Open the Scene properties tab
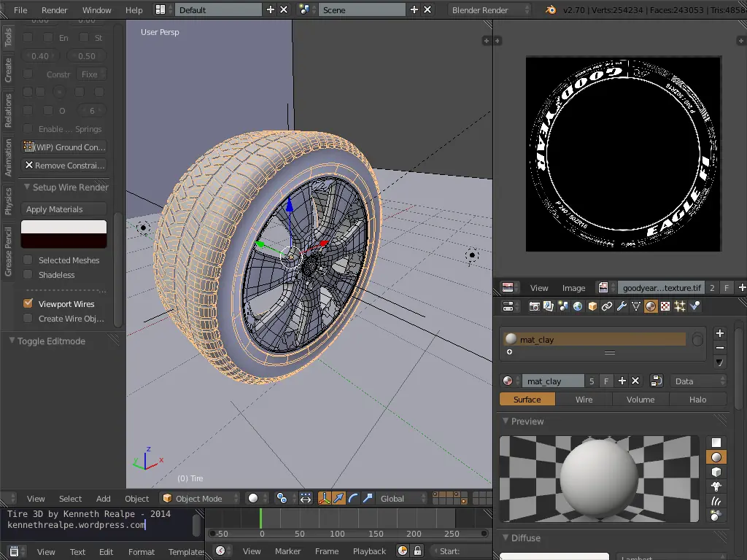 click(563, 306)
